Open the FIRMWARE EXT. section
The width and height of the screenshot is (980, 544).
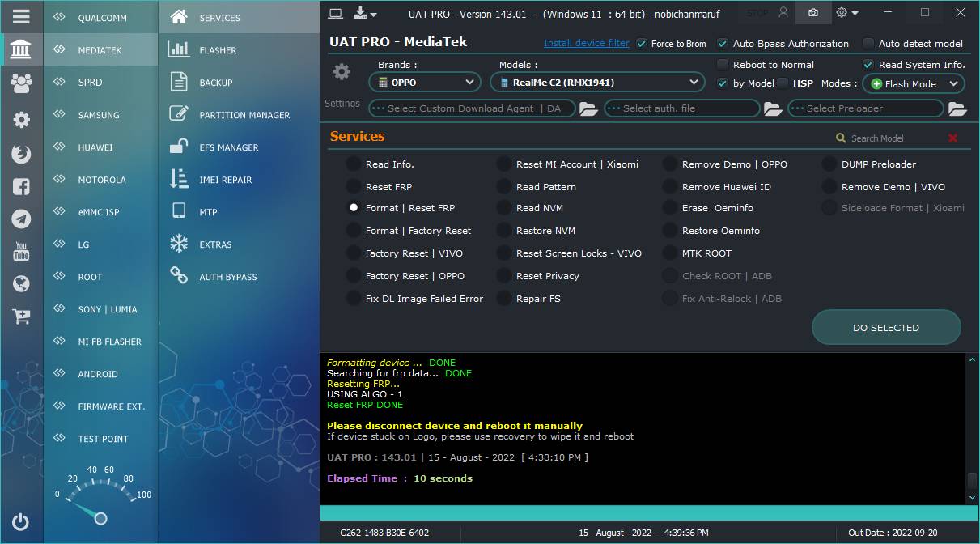(x=101, y=406)
